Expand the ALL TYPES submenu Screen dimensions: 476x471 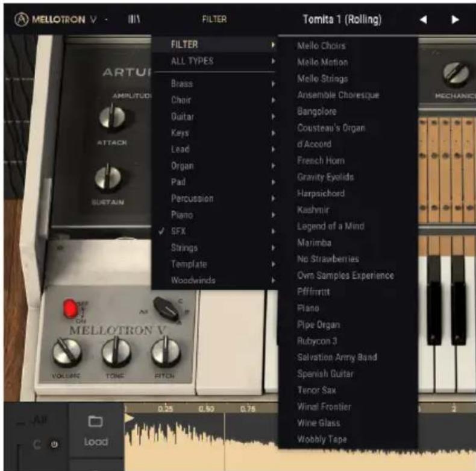coord(215,61)
